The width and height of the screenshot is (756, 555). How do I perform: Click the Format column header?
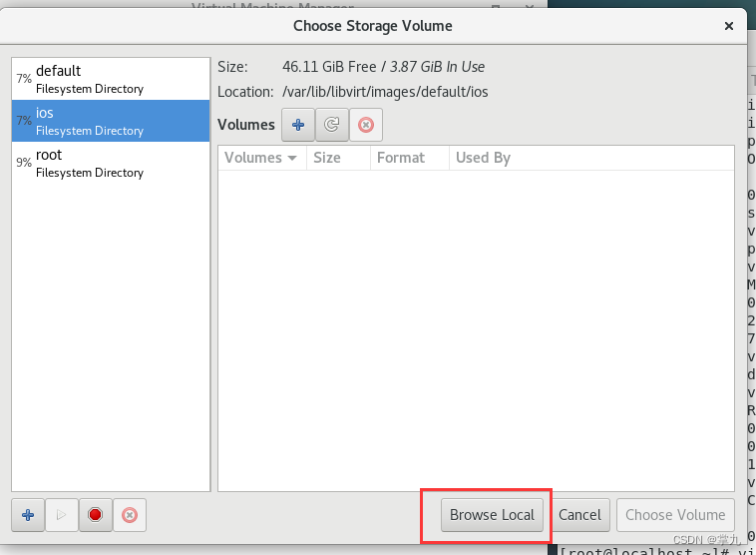point(410,158)
